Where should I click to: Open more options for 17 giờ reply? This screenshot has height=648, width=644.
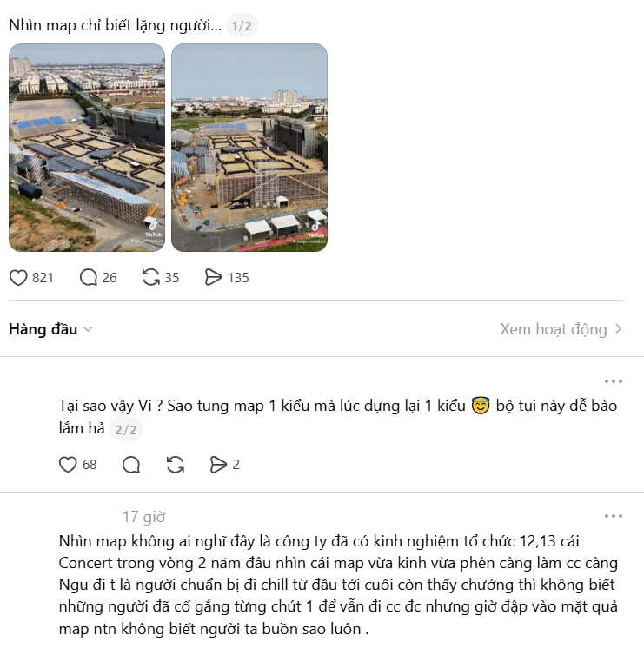[614, 516]
